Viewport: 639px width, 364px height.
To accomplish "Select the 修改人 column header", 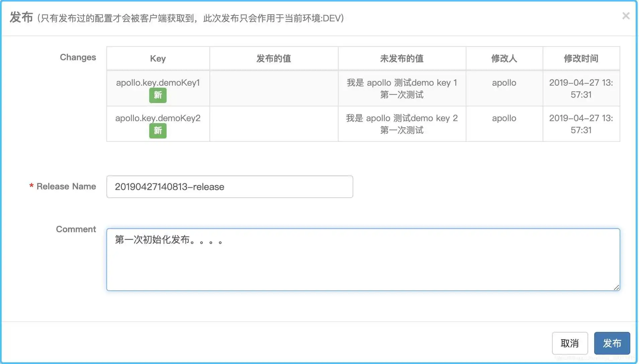I will click(x=504, y=59).
